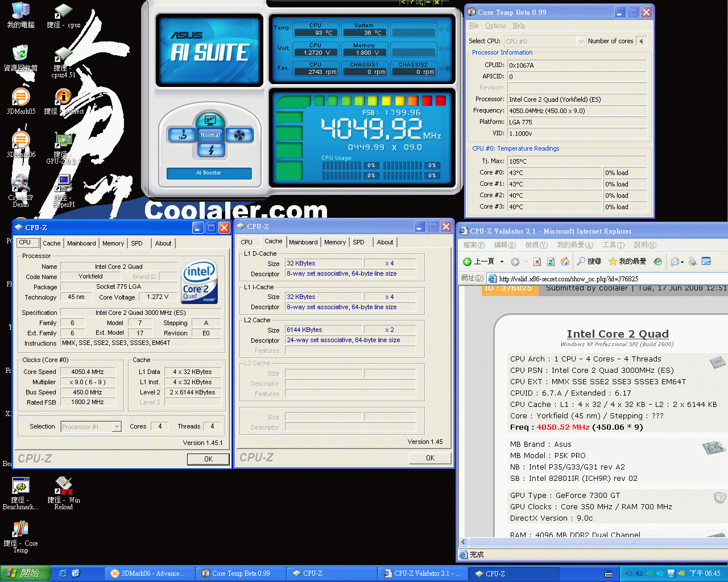The image size is (728, 582).
Task: Open the File menu in Core Temp
Action: (474, 26)
